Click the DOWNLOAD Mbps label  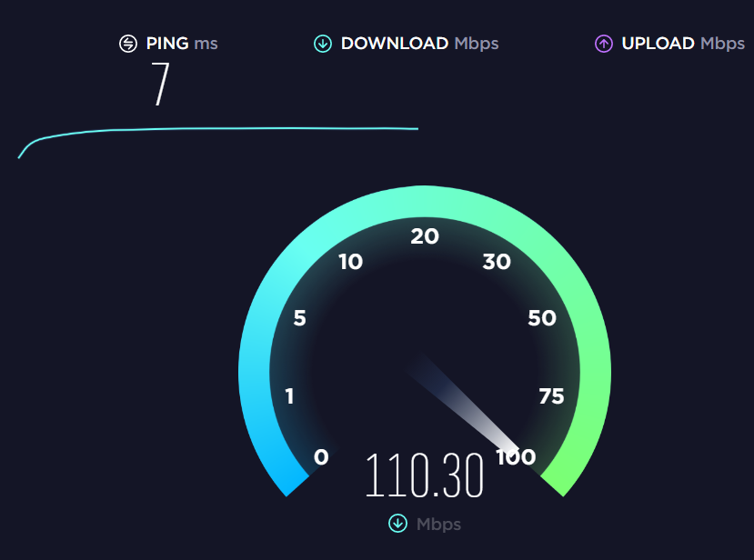coord(419,44)
